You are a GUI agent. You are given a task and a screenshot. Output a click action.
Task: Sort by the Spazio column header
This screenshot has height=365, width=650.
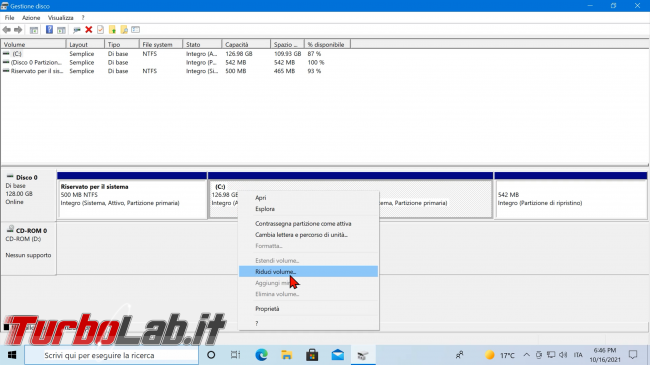[x=287, y=44]
